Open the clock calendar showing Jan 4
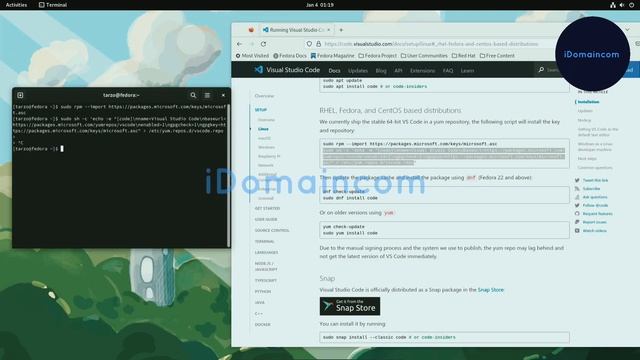The image size is (640, 360). (x=320, y=5)
